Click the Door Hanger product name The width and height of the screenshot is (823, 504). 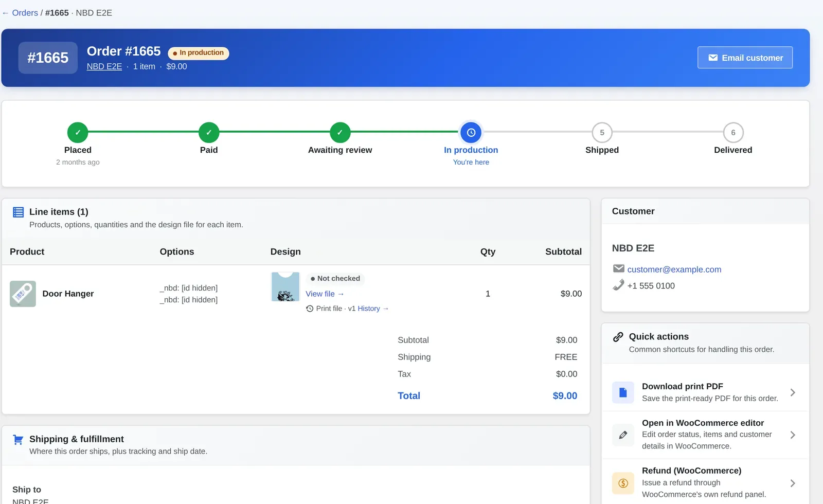tap(68, 294)
